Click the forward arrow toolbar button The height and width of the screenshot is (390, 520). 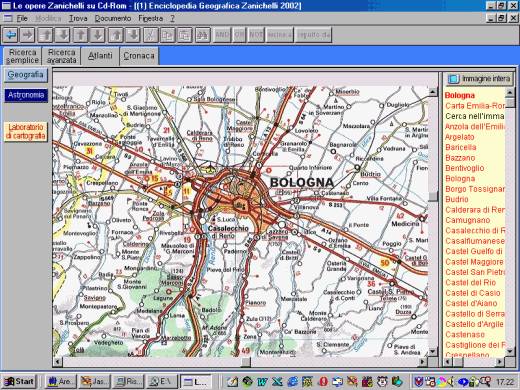[x=28, y=35]
